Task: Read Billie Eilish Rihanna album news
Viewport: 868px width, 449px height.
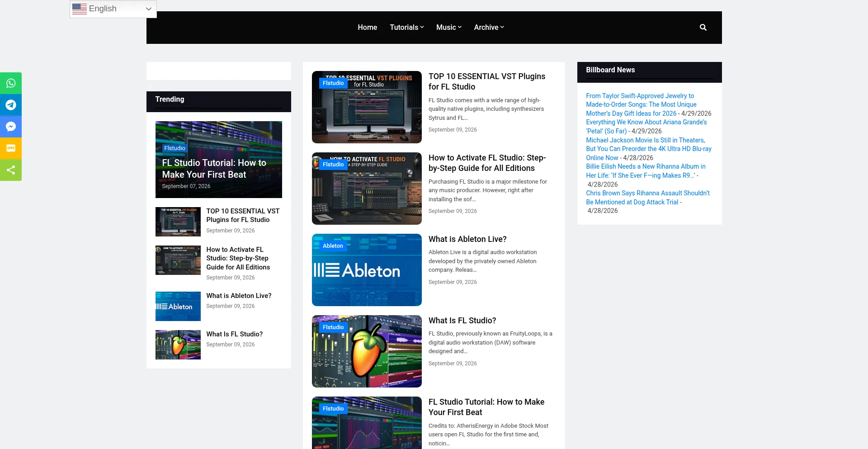Action: tap(646, 171)
